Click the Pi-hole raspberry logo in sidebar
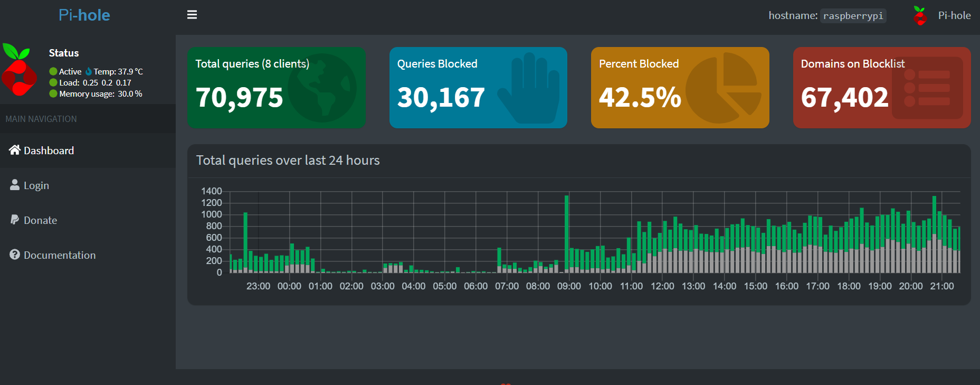Screen dimensions: 980x385 coord(18,70)
